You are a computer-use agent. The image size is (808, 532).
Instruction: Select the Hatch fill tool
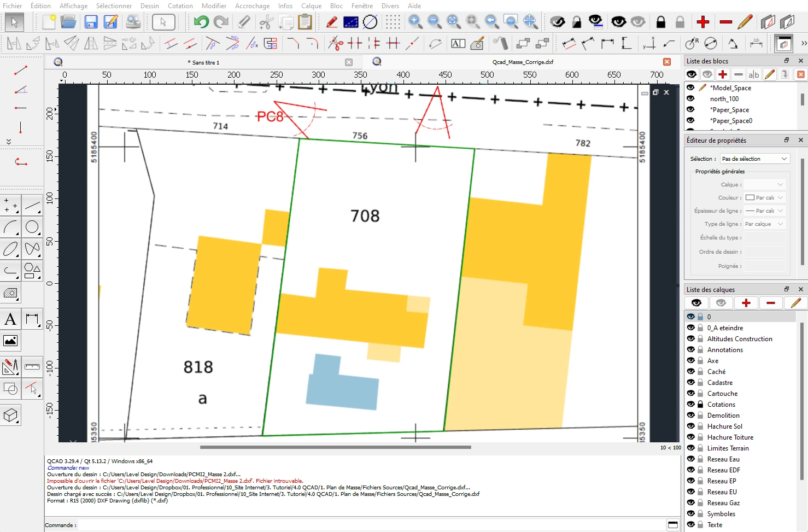pyautogui.click(x=10, y=293)
